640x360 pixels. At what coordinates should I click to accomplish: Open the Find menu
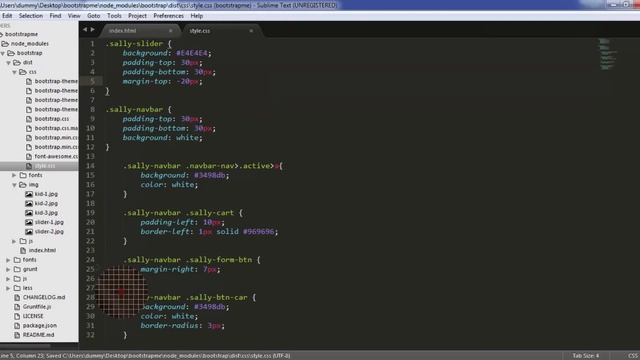pyautogui.click(x=55, y=16)
